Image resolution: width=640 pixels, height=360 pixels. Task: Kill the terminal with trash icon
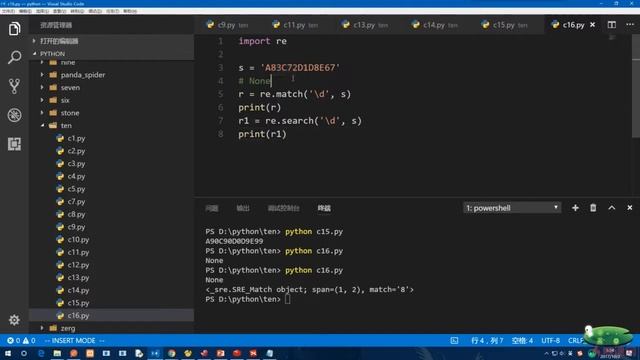coord(593,208)
